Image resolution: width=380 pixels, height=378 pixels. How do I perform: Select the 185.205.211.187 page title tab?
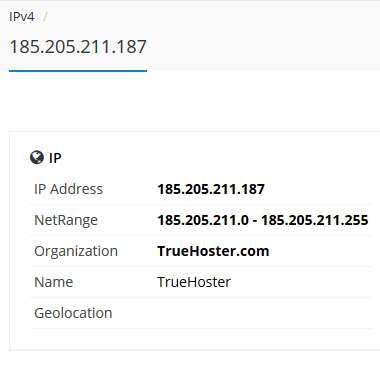pyautogui.click(x=78, y=47)
